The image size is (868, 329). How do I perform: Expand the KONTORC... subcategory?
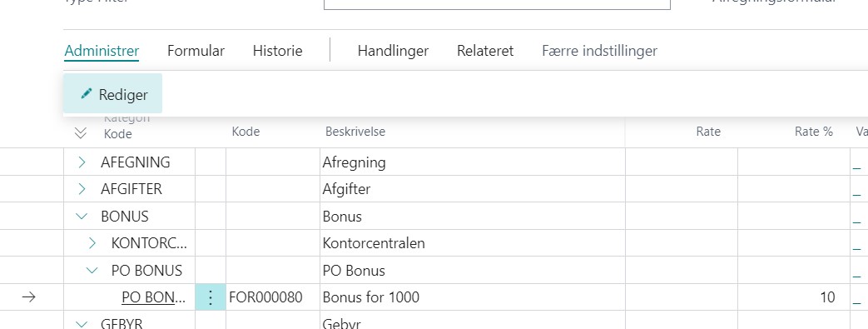tap(92, 243)
